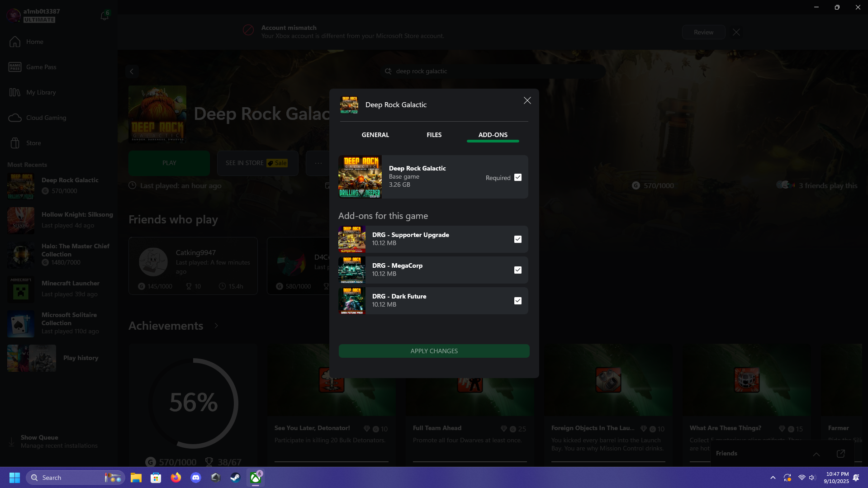Open the Wi-Fi network tray icon

point(802,478)
